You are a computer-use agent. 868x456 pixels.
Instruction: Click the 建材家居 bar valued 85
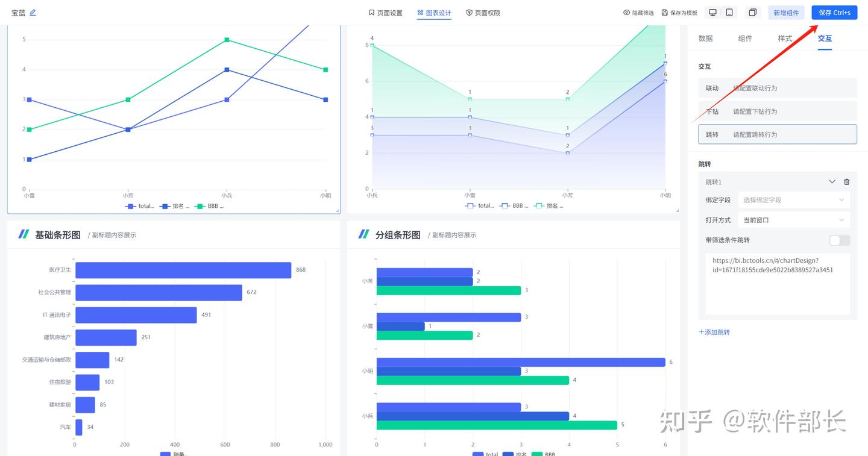(x=85, y=405)
